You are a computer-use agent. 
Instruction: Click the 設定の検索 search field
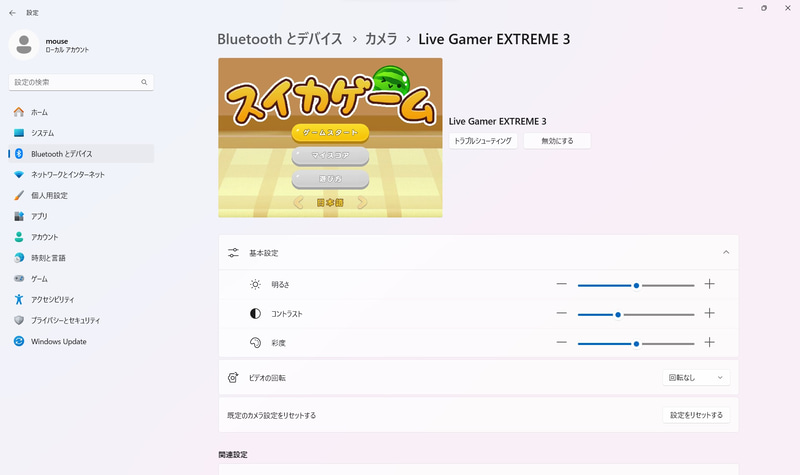(x=81, y=82)
